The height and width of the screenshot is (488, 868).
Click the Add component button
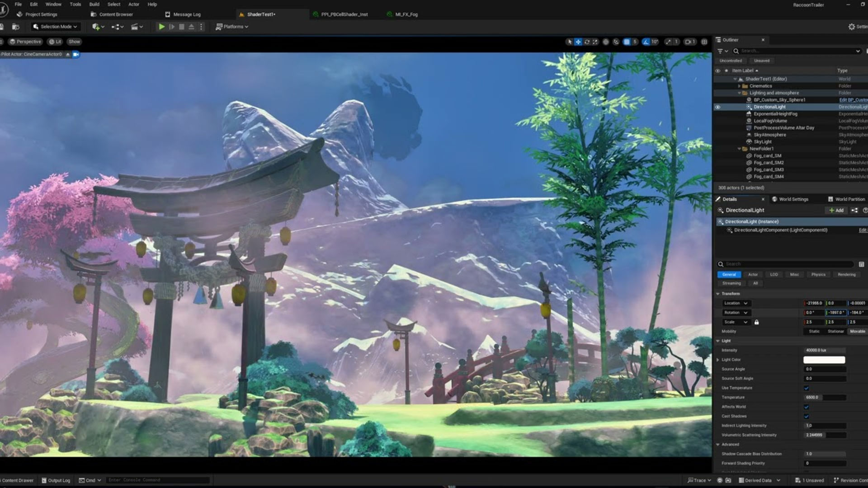tap(836, 210)
